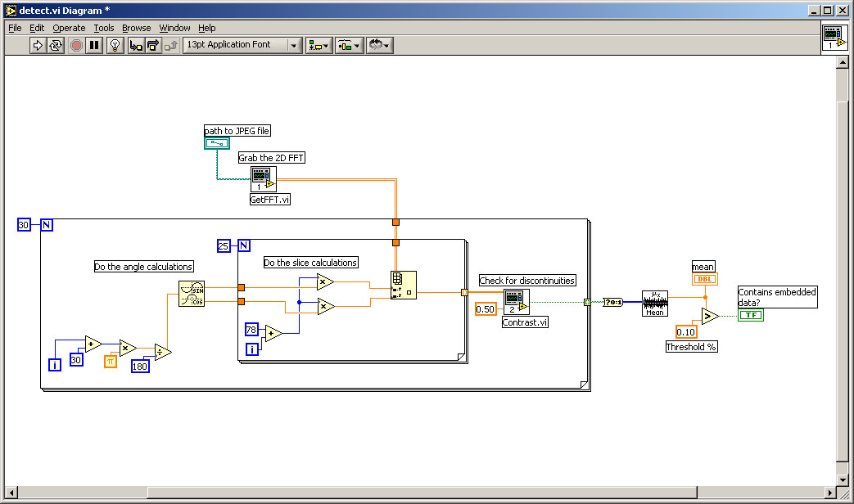This screenshot has height=504, width=854.
Task: Select the GetFFT.vi subVI icon
Action: coord(264,179)
